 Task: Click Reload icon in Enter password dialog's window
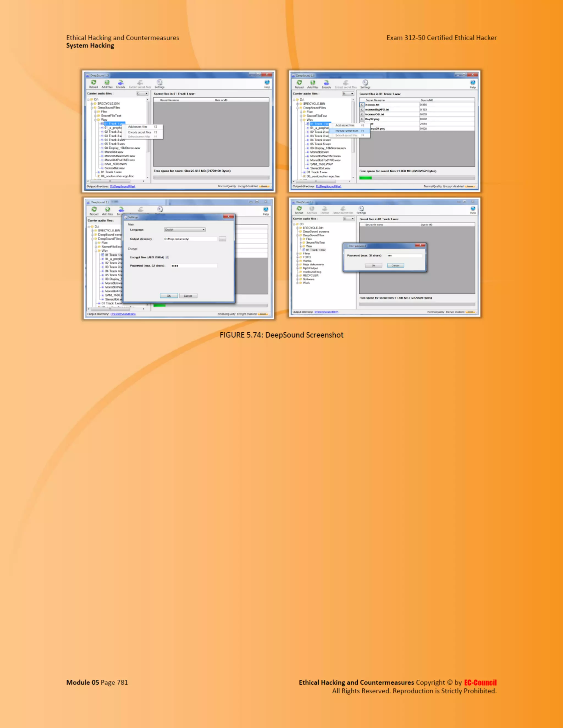click(299, 208)
